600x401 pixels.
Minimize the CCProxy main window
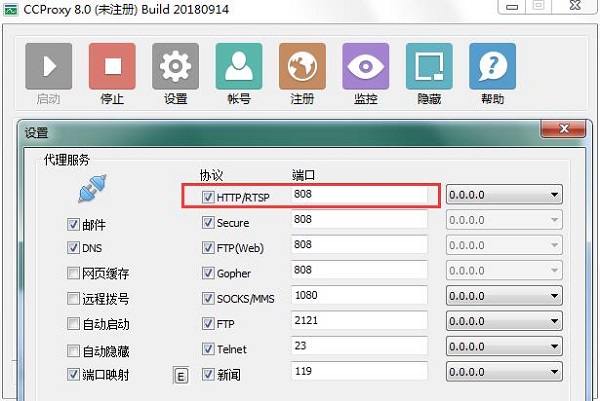[x=512, y=7]
